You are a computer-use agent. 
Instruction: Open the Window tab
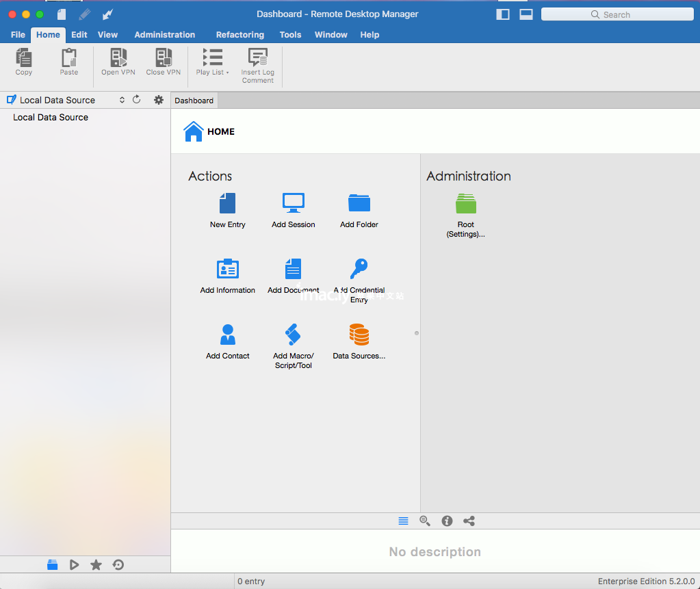click(x=330, y=35)
